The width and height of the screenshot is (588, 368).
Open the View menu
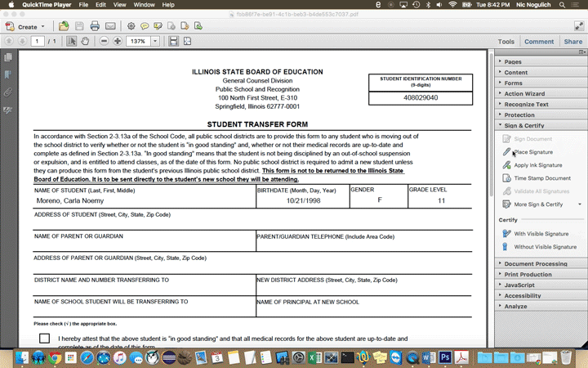[x=118, y=5]
